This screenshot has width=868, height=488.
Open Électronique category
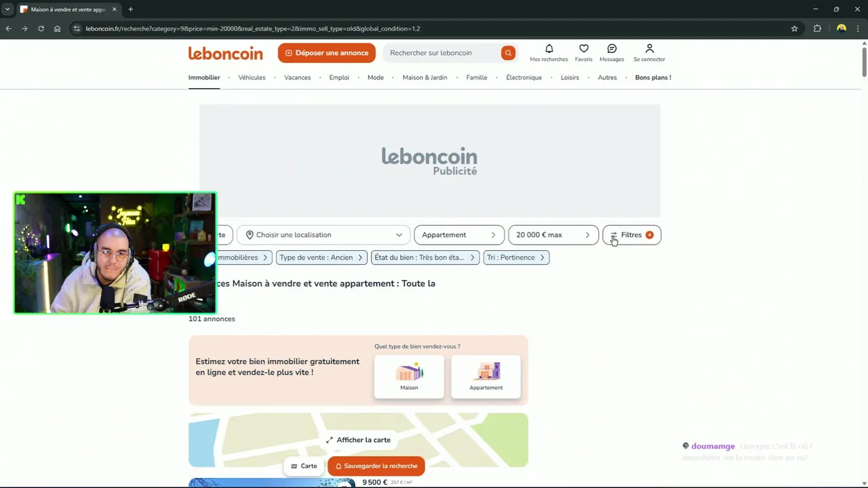click(x=524, y=77)
